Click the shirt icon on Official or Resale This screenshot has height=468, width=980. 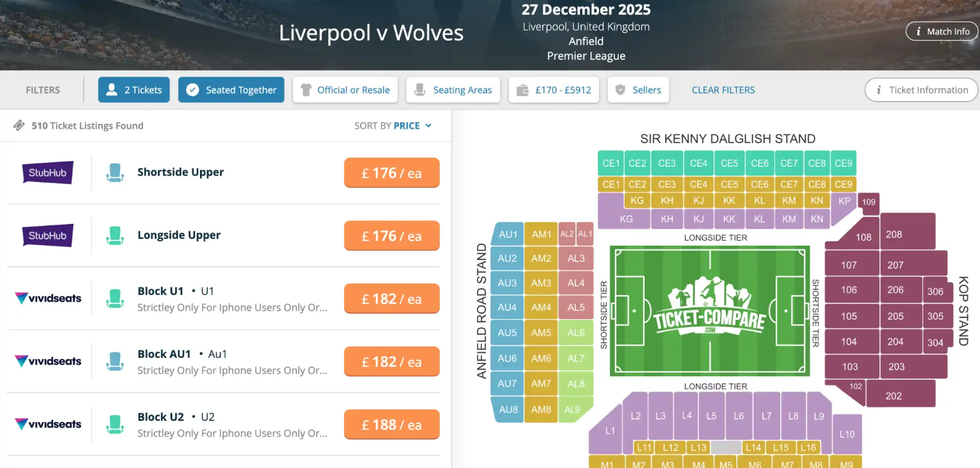click(x=307, y=89)
